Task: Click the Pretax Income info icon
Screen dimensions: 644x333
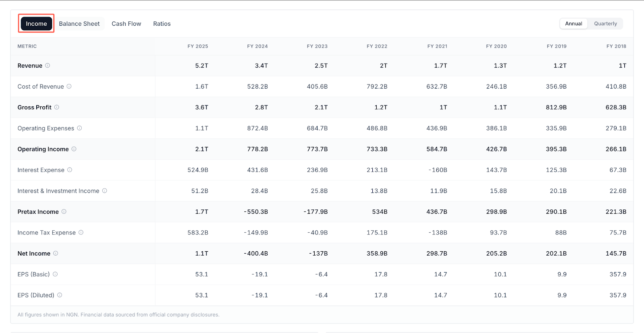Action: [64, 211]
